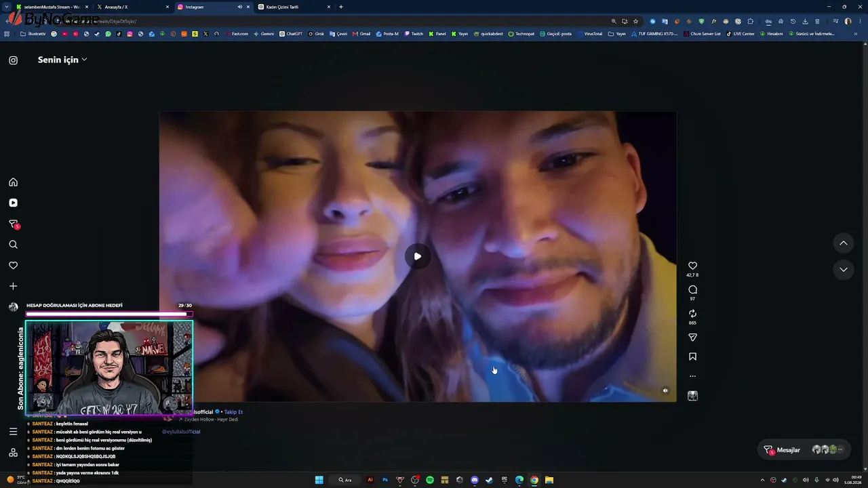The image size is (868, 488).
Task: Open Discord from the taskbar
Action: [x=475, y=480]
